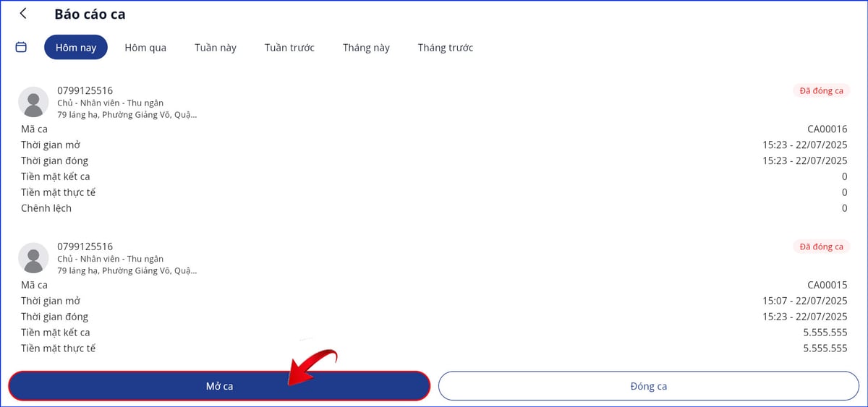Image resolution: width=868 pixels, height=407 pixels.
Task: Select the Hôm nay filter tab
Action: 76,48
